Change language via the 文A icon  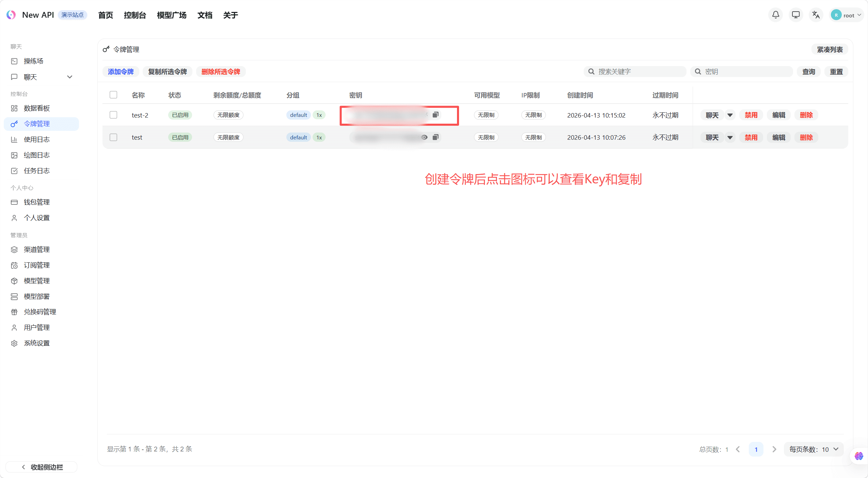(816, 15)
